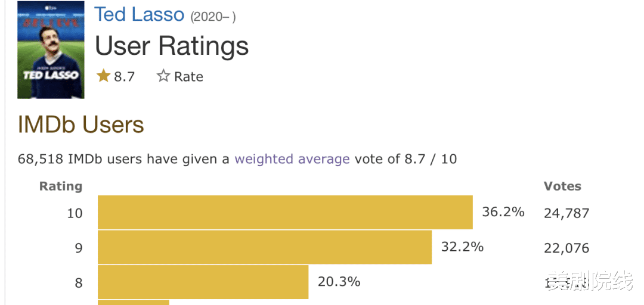Image resolution: width=644 pixels, height=305 pixels.
Task: Click the gold star rating icon
Action: [x=104, y=76]
